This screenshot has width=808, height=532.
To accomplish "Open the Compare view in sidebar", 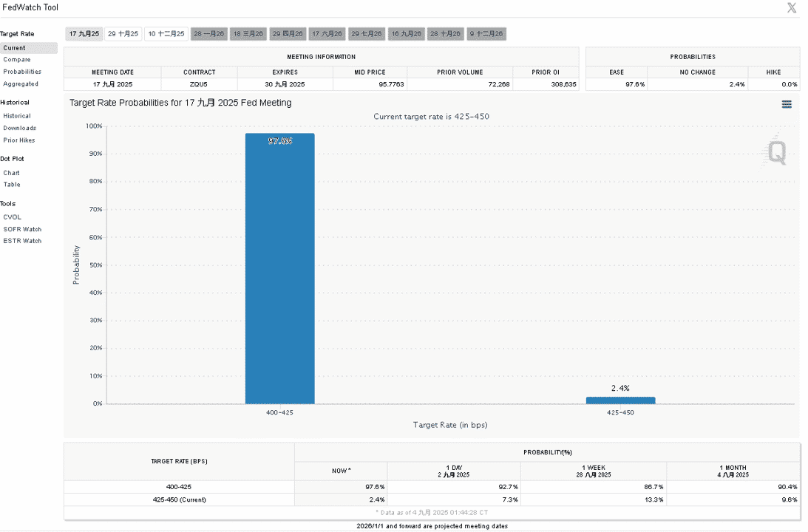I will [x=17, y=60].
